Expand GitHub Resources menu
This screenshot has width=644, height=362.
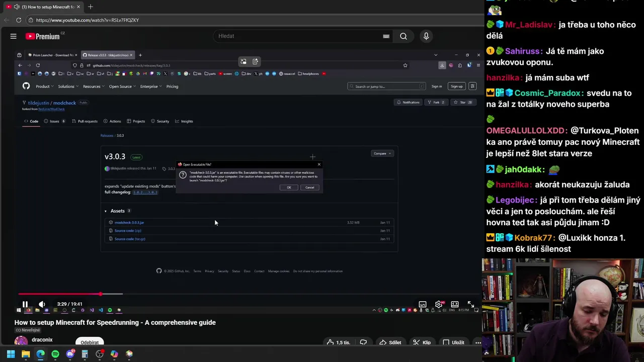click(93, 86)
